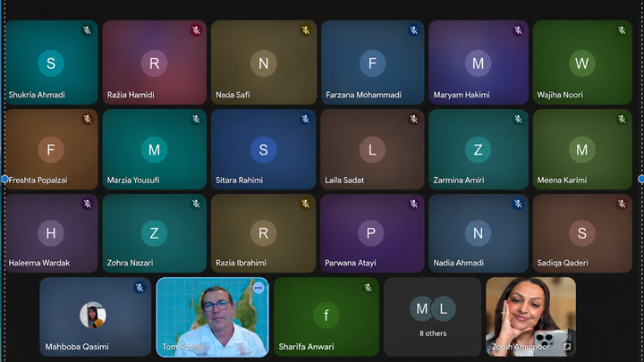The image size is (644, 362).
Task: Click muted mic icon on Zarmina Amiri tile
Action: pos(518,119)
